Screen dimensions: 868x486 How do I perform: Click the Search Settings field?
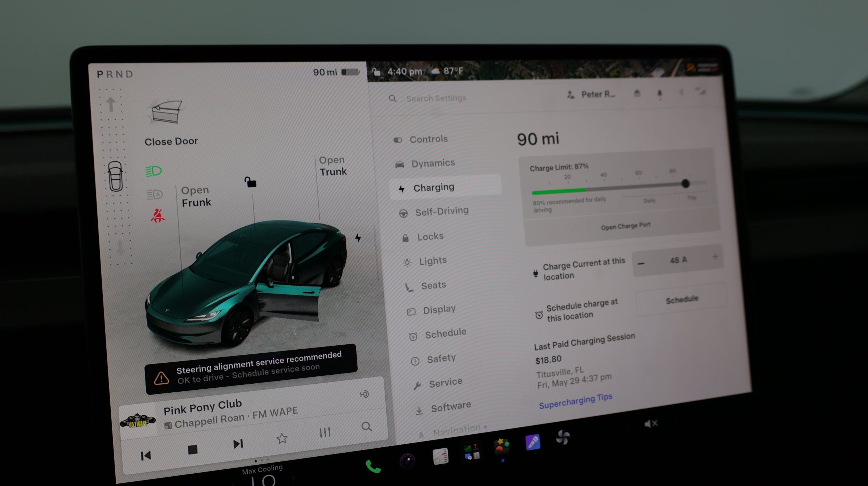tap(436, 98)
